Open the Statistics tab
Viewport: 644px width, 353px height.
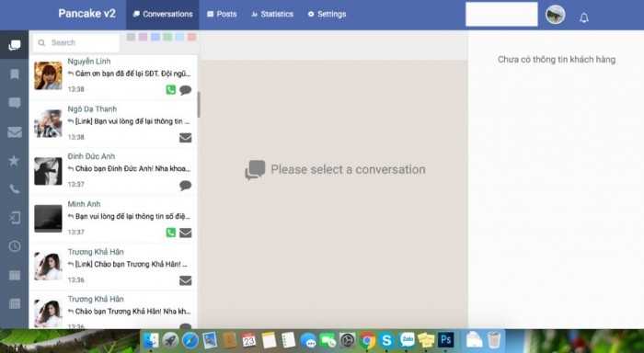tap(272, 14)
